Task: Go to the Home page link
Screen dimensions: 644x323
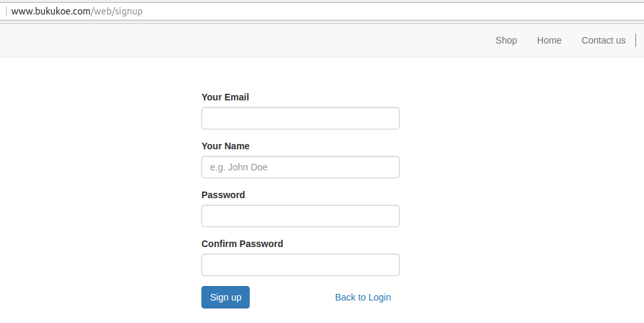Action: pos(549,40)
